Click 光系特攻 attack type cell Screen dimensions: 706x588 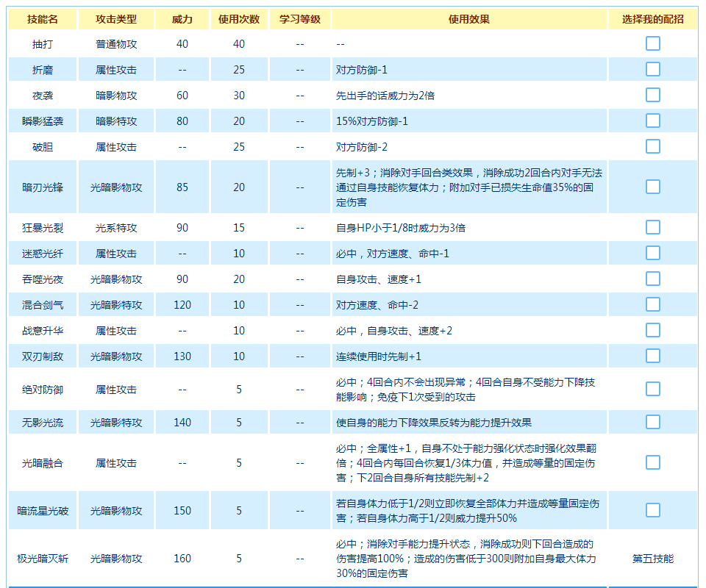[x=115, y=228]
